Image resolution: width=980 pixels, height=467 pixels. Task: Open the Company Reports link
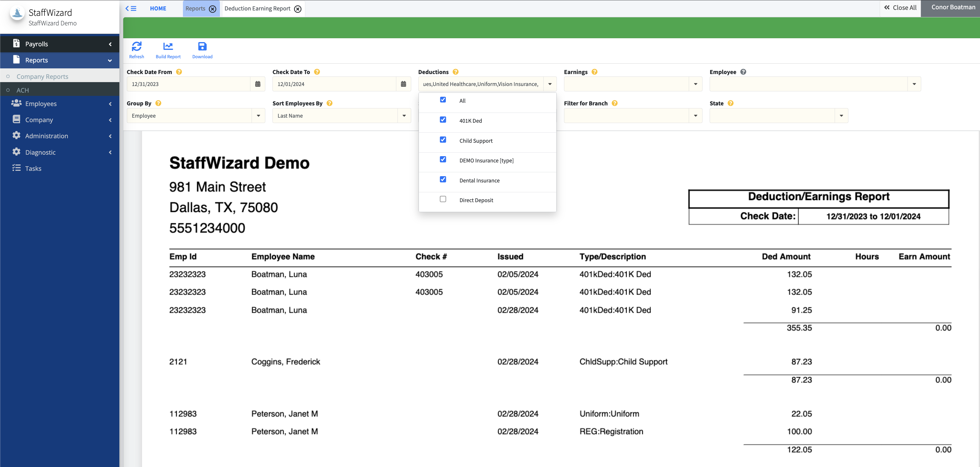(42, 76)
